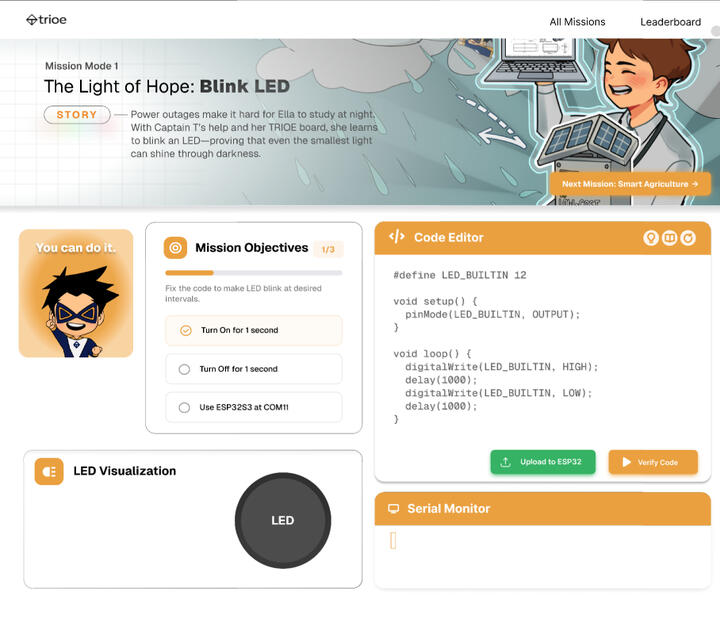Click the LED Visualization panel icon

[x=49, y=472]
